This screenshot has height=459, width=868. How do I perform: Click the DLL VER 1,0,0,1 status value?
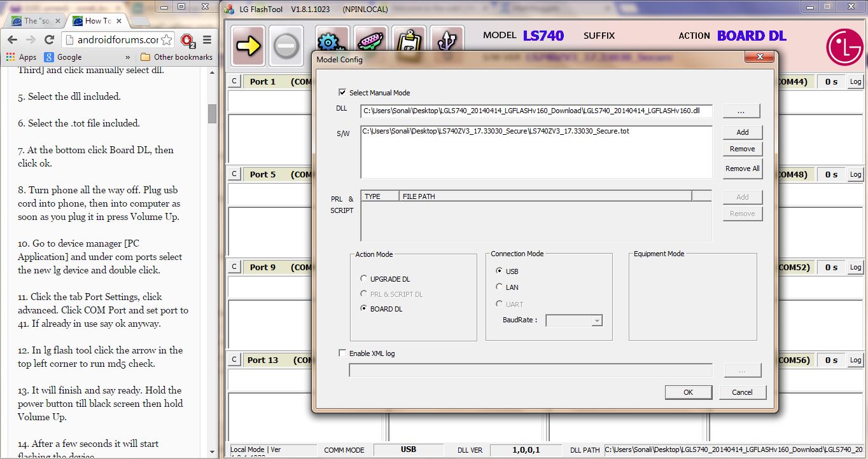coord(526,449)
